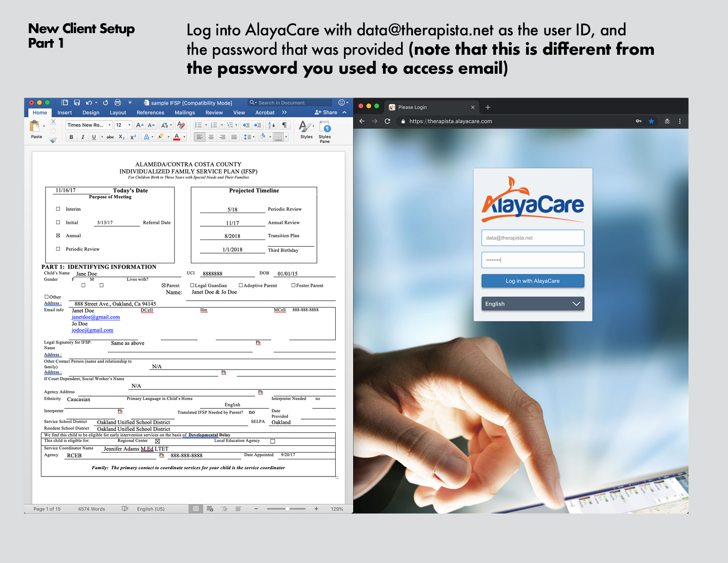Align the text right
This screenshot has height=563, width=728.
coord(223,137)
